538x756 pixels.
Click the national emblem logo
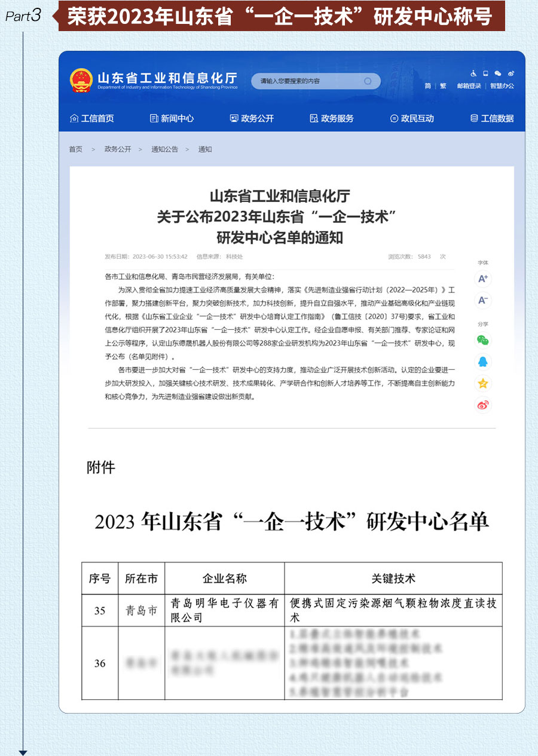click(81, 80)
